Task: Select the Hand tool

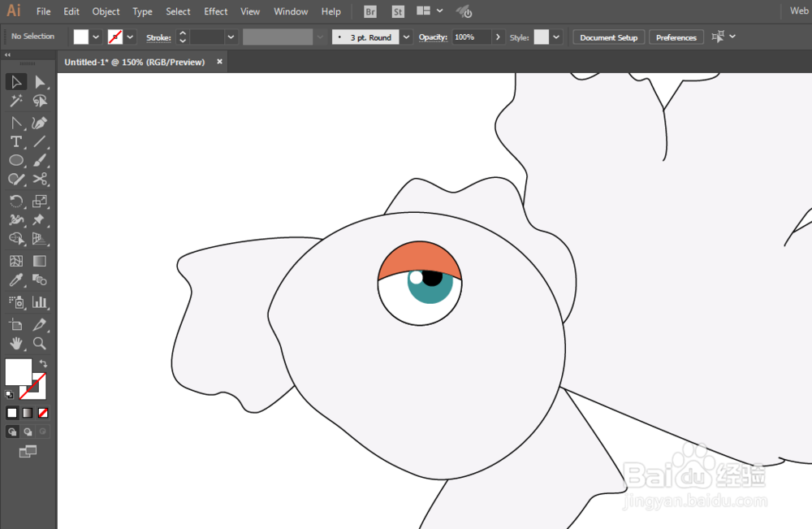Action: 16,343
